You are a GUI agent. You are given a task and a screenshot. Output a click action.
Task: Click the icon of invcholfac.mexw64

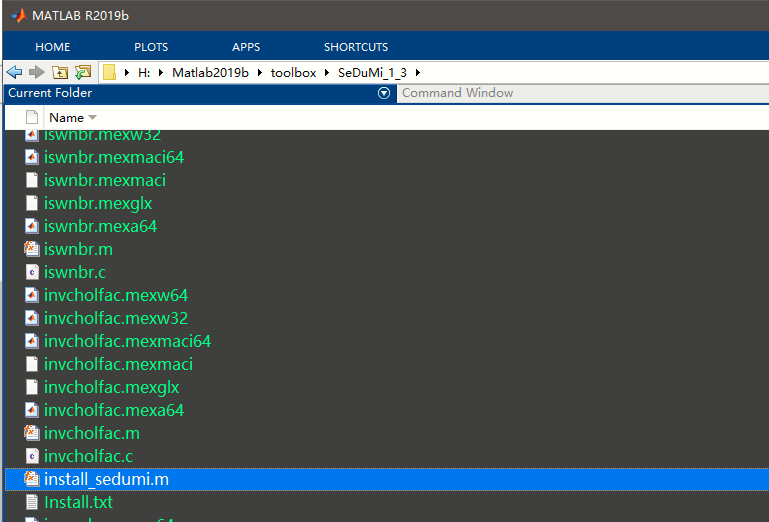point(32,295)
